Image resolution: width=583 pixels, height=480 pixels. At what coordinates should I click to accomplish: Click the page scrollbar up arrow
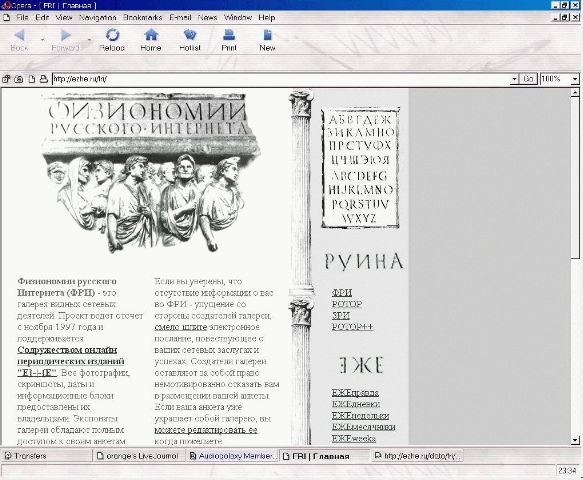[575, 92]
